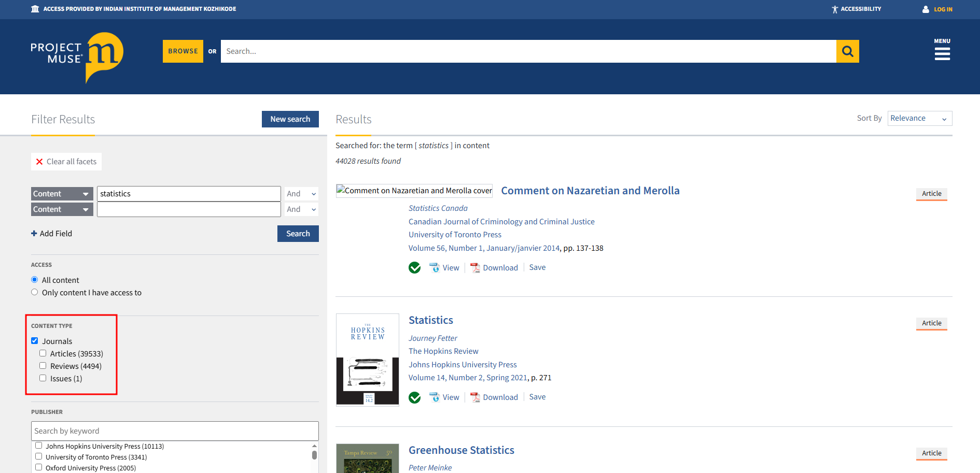Screen dimensions: 980x473
Task: Open Greenhouse Statistics article link
Action: (x=461, y=450)
